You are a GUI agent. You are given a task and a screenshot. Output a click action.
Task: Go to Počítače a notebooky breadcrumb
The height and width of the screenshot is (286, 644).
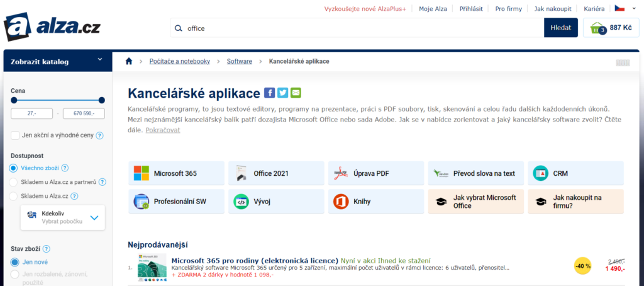click(179, 61)
